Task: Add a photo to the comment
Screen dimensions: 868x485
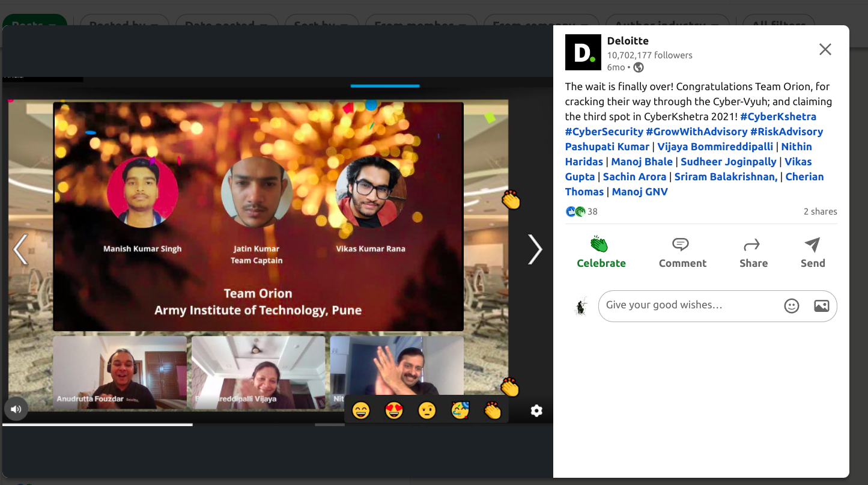Action: 821,306
